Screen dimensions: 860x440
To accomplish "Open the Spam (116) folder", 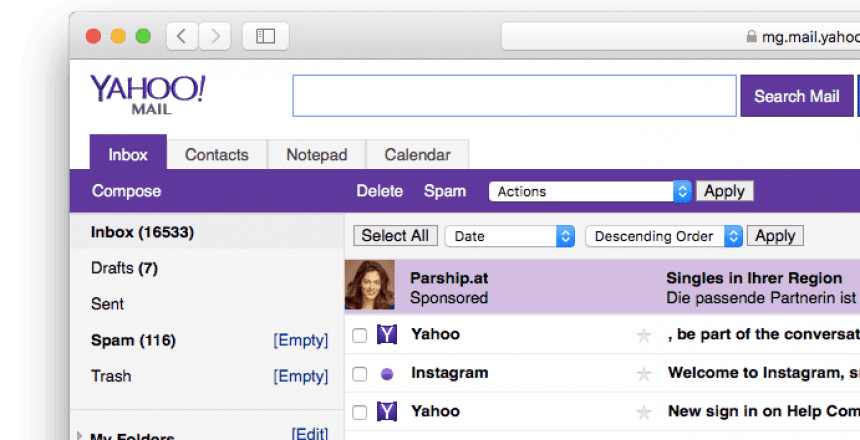I will [133, 341].
